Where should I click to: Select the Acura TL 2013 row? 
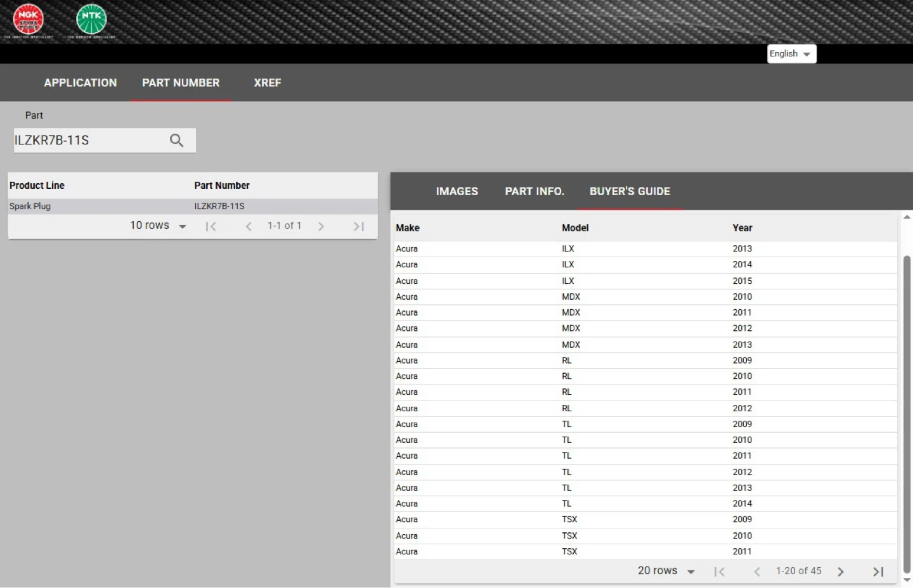[x=645, y=488]
